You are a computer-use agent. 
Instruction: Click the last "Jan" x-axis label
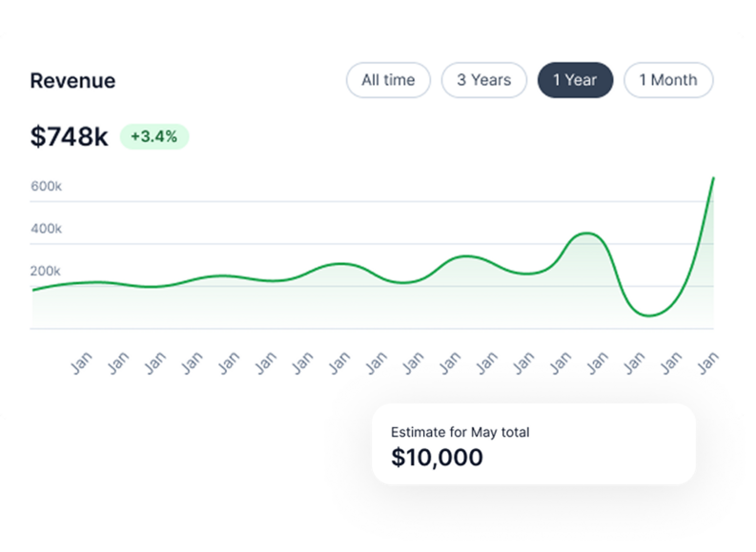708,362
